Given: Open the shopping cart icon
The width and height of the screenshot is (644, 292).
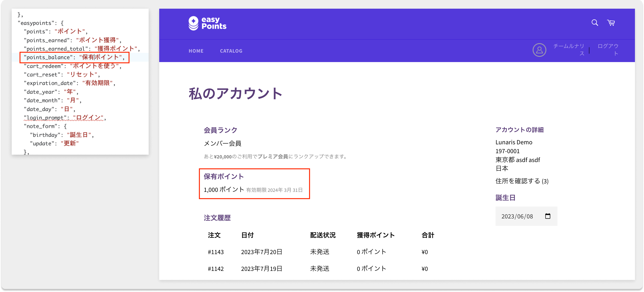Looking at the screenshot, I should click(x=611, y=23).
